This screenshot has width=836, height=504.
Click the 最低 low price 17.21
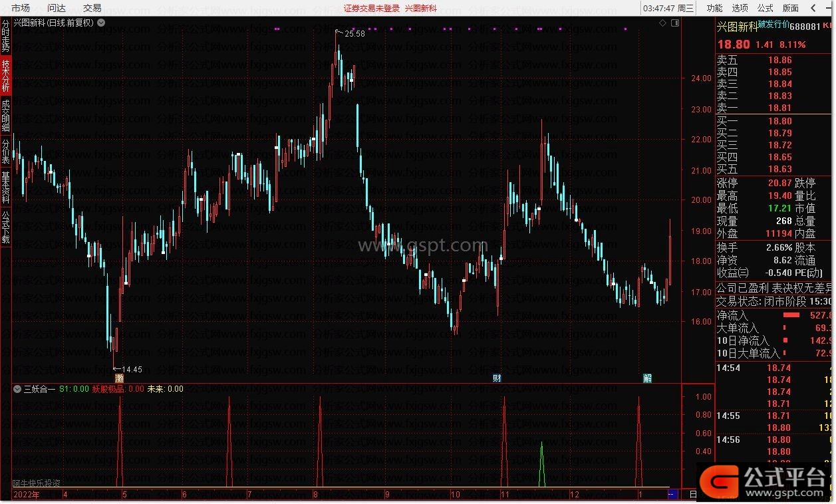click(779, 208)
